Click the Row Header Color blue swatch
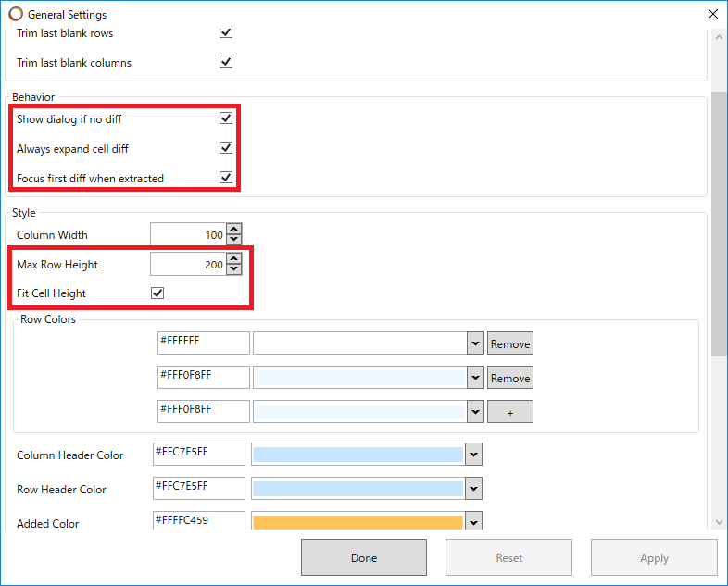728x586 pixels. click(x=358, y=489)
